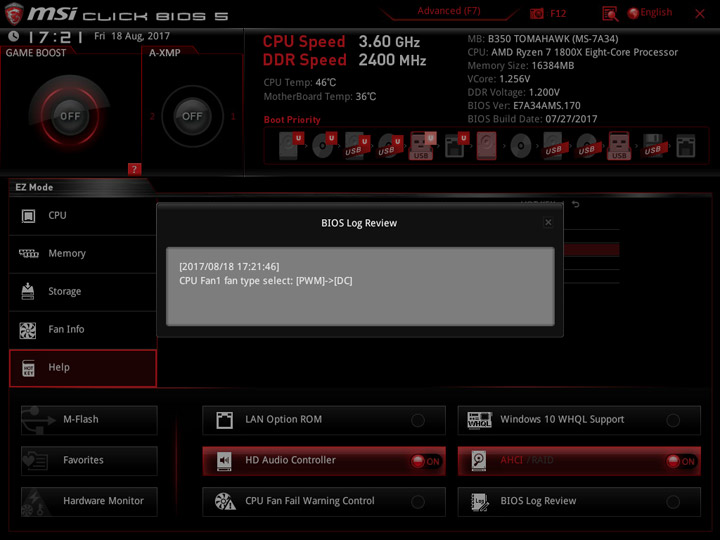Open the Storage section in the sidebar
The width and height of the screenshot is (720, 540).
pos(83,292)
